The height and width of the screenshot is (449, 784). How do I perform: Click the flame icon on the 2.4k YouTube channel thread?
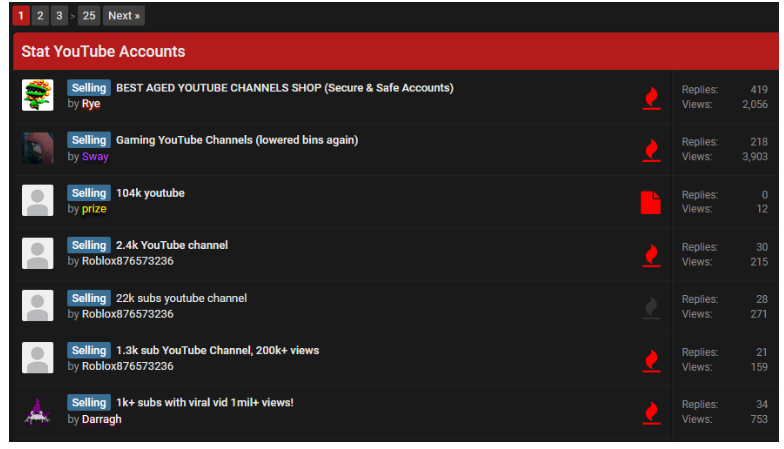651,255
